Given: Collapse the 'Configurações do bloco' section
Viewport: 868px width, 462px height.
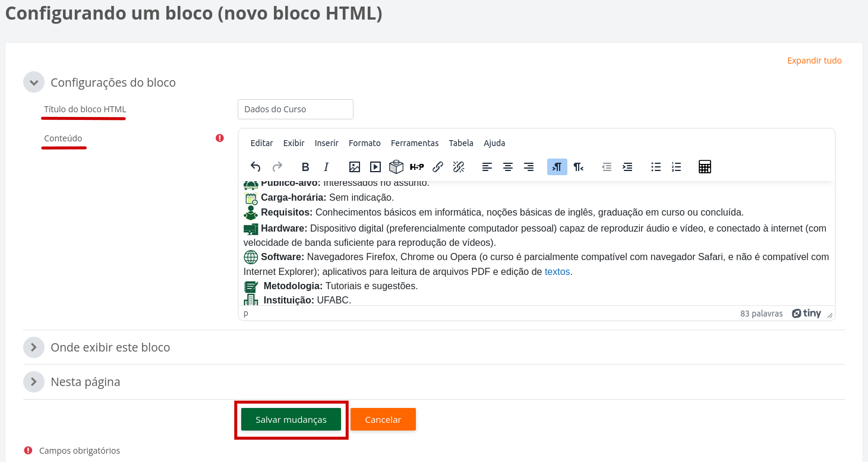Looking at the screenshot, I should (x=34, y=82).
